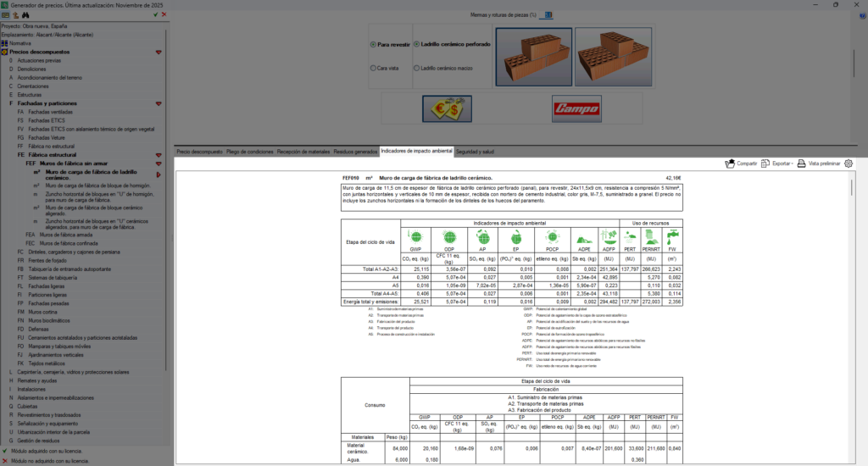Click the chapter tree vertical scrollbar
This screenshot has height=466, width=868.
click(165, 199)
